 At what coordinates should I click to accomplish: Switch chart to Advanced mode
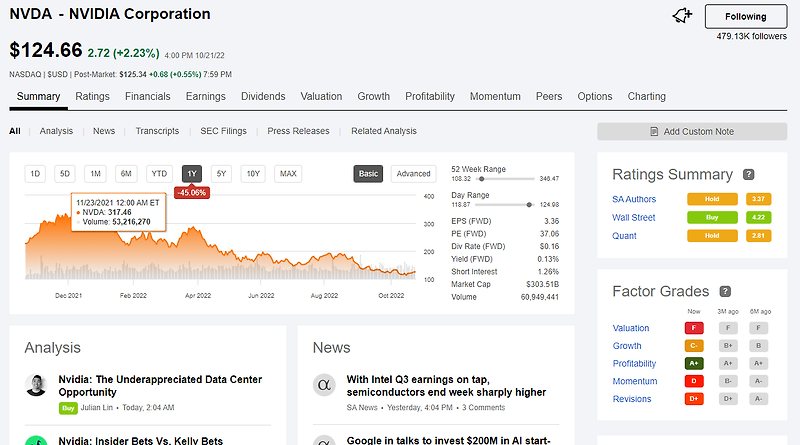tap(413, 174)
